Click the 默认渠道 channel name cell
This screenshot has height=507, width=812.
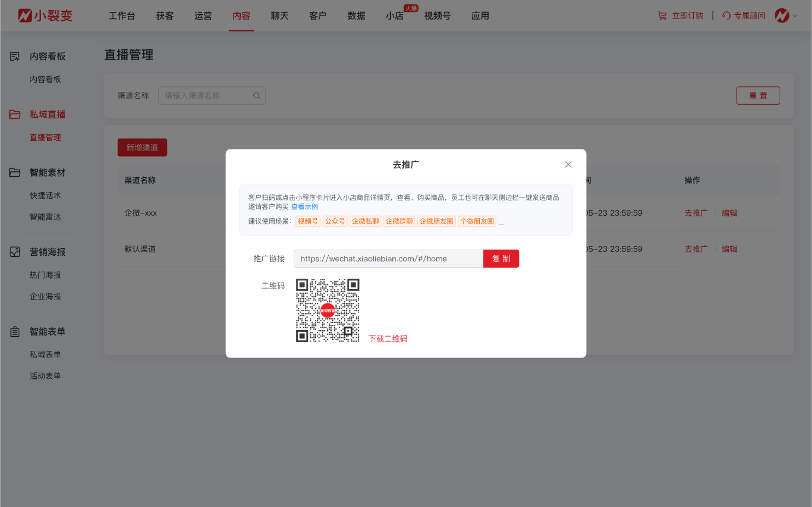[x=140, y=249]
